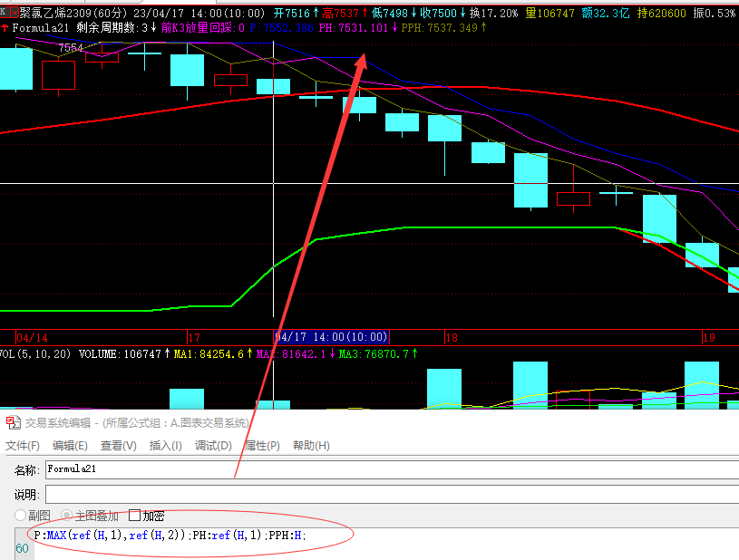Click the K chart type icon
This screenshot has width=739, height=560.
tap(4, 13)
